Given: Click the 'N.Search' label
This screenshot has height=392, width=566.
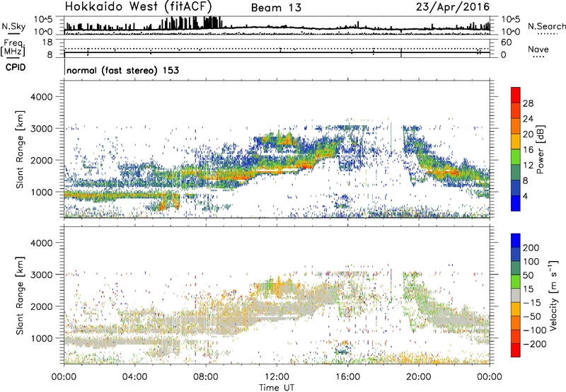Looking at the screenshot, I should tap(546, 26).
